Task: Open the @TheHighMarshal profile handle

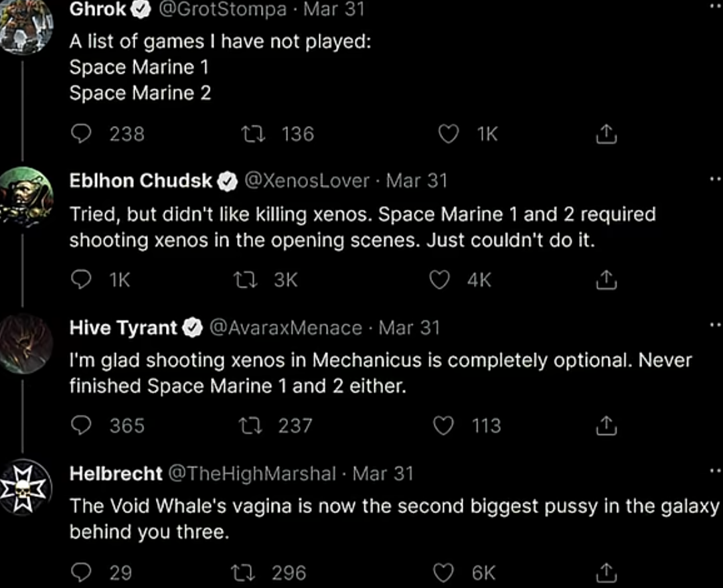Action: tap(253, 473)
